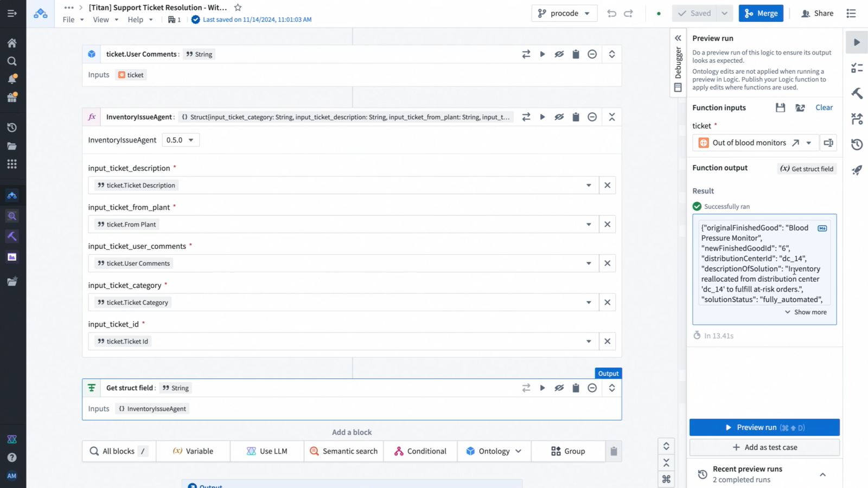Image resolution: width=868 pixels, height=488 pixels.
Task: Collapse the Debugger panel with double chevron
Action: pos(678,38)
